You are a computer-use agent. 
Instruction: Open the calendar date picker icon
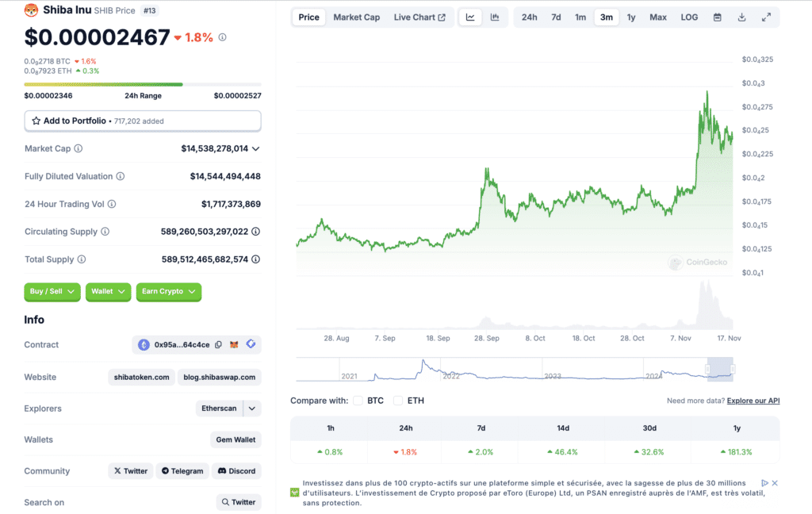click(717, 17)
